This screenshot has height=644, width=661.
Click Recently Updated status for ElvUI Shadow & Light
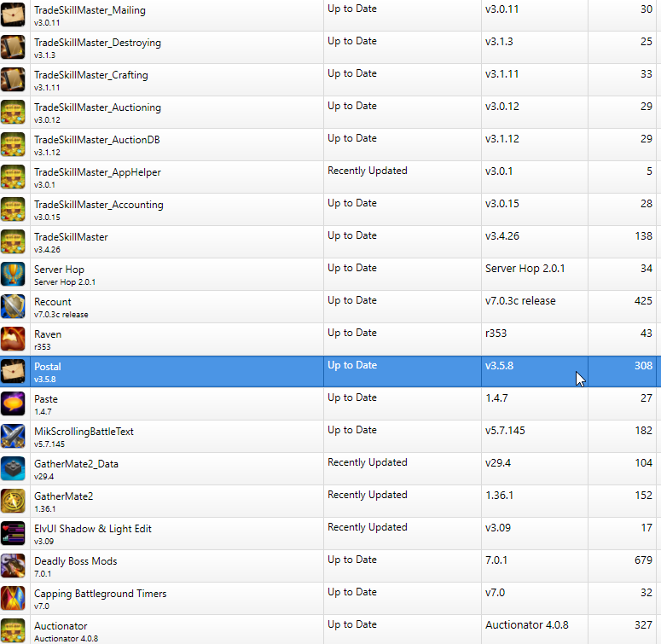coord(368,527)
